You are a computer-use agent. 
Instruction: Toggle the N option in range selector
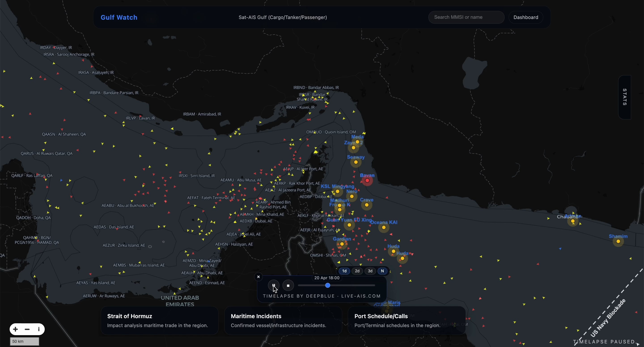(382, 271)
